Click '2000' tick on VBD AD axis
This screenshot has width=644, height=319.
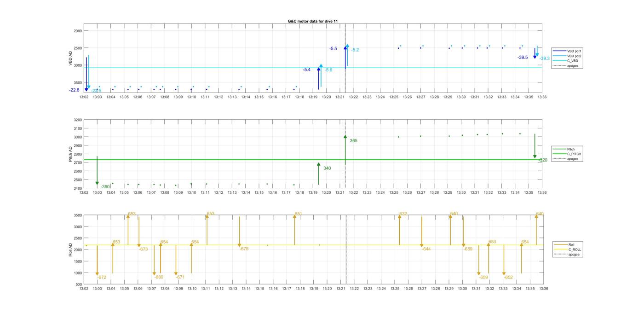[78, 31]
